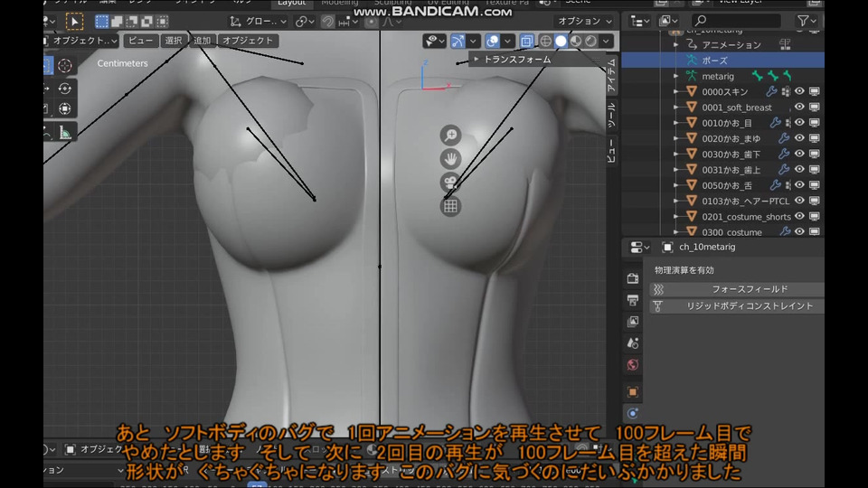This screenshot has width=868, height=488.
Task: Switch perspective using the grid gizmo
Action: click(x=450, y=206)
